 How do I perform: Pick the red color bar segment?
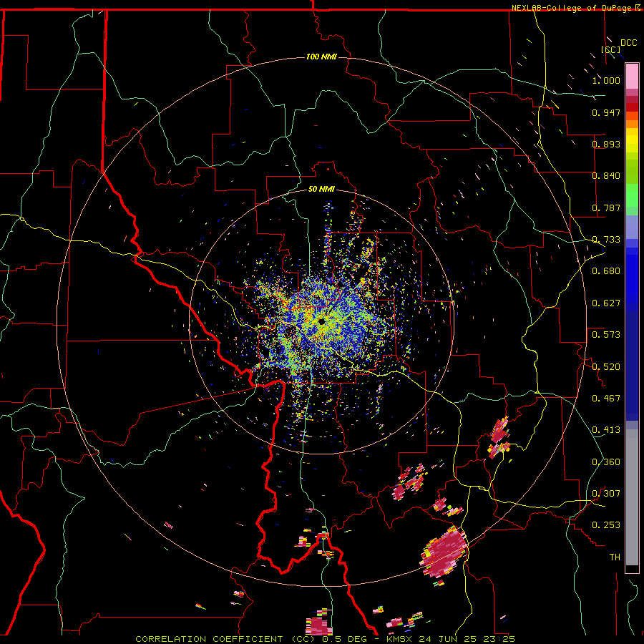(x=632, y=107)
